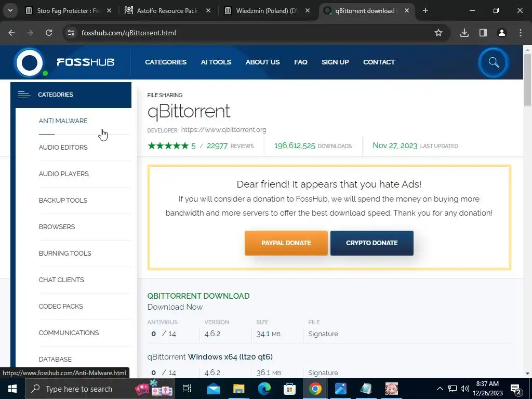
Task: Open AUDIO PLAYERS category
Action: click(64, 174)
